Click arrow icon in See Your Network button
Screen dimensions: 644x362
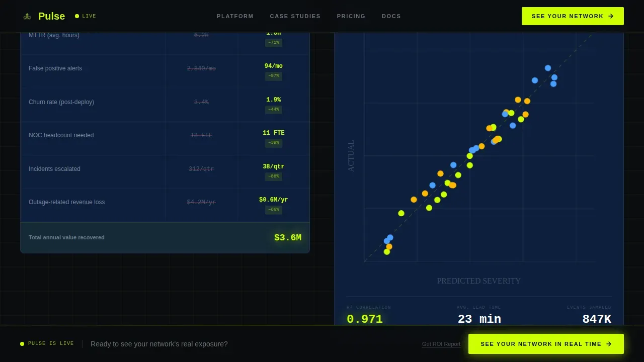611,16
